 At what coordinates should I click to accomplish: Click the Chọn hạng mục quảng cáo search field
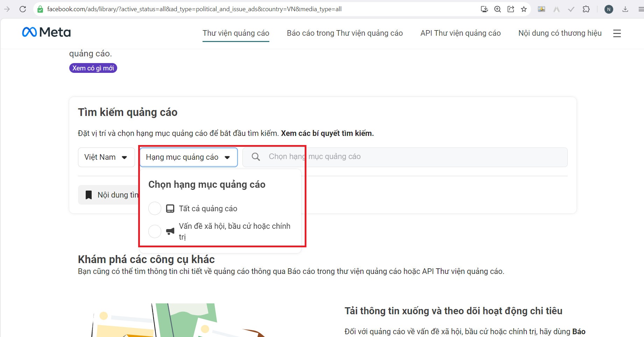405,157
